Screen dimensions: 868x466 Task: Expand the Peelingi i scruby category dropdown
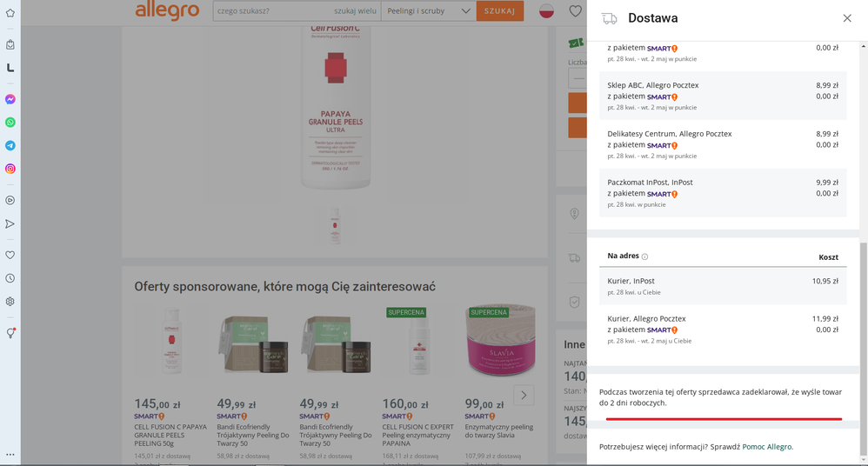428,11
